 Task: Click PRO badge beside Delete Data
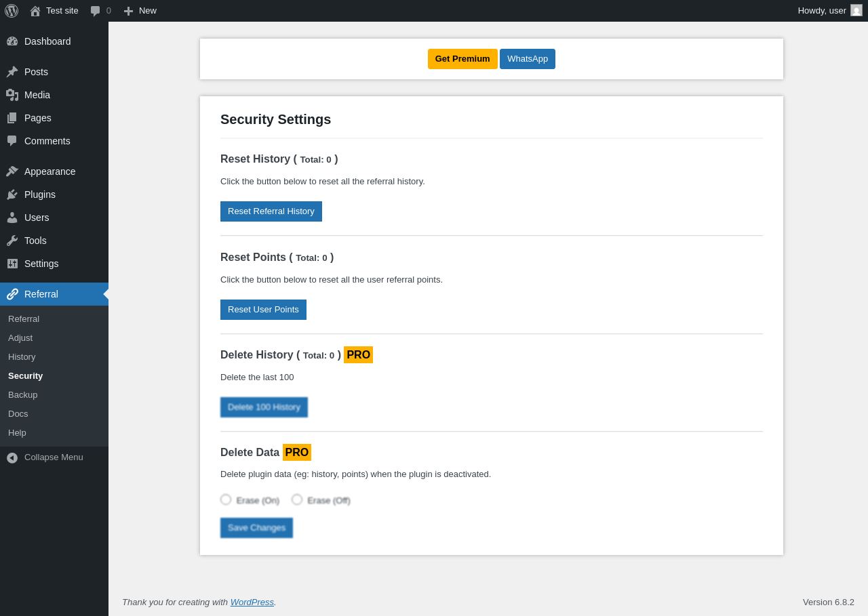pos(297,452)
